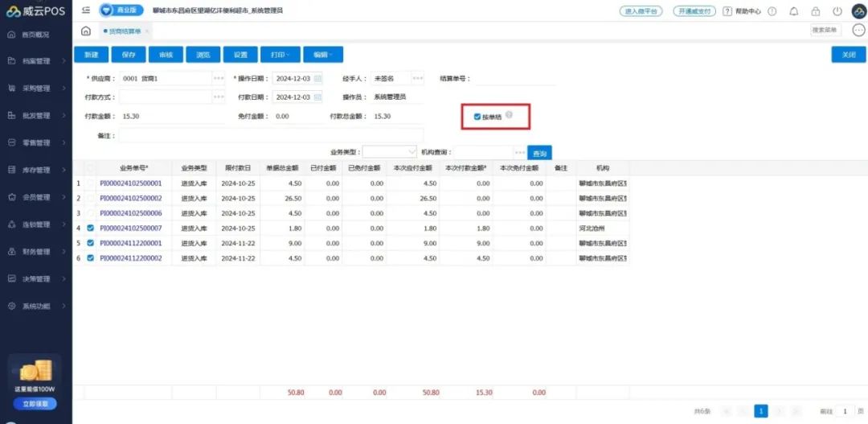Expand the 财务管理 sidebar menu
Image resolution: width=868 pixels, height=424 pixels.
[36, 252]
